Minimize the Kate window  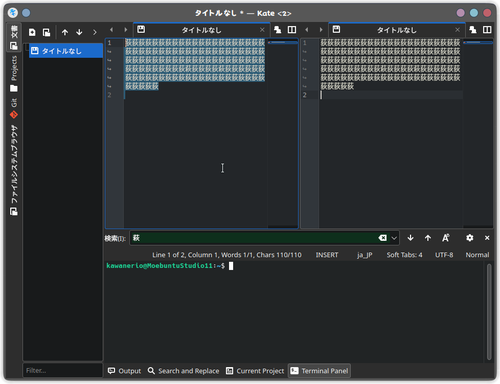pyautogui.click(x=461, y=13)
